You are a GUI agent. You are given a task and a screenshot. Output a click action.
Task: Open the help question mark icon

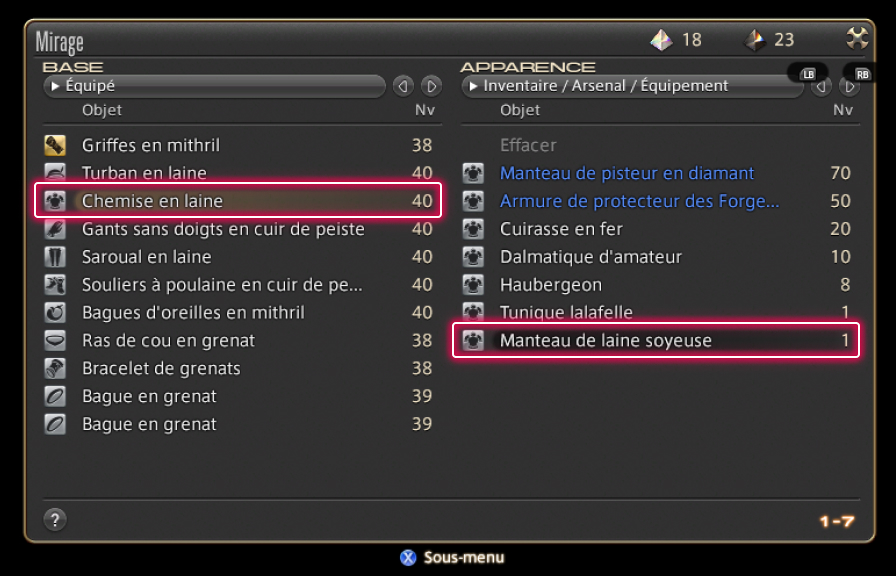tap(55, 519)
